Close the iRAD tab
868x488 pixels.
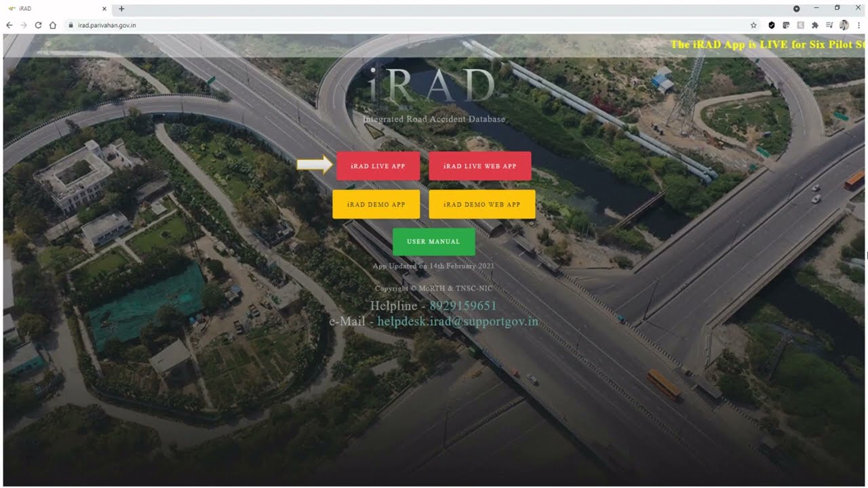[x=104, y=9]
